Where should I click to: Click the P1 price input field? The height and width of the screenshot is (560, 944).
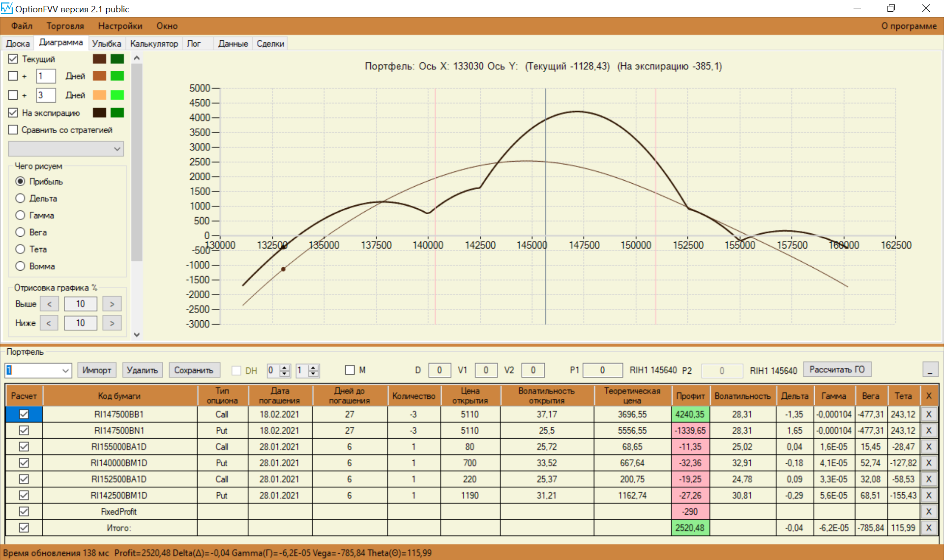(x=602, y=370)
